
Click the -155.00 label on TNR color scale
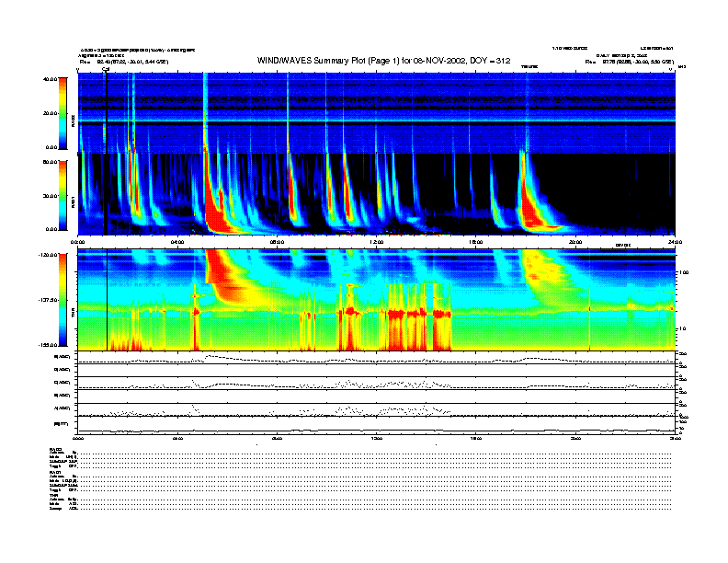pyautogui.click(x=48, y=345)
